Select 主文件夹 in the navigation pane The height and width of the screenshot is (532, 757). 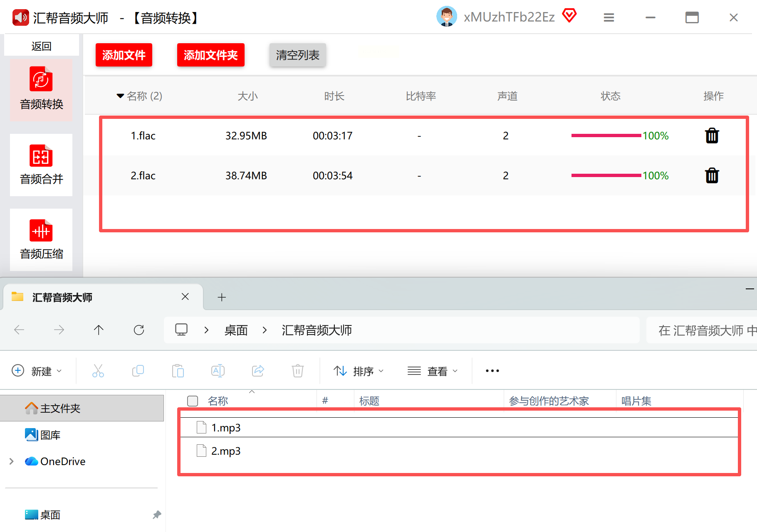point(60,408)
